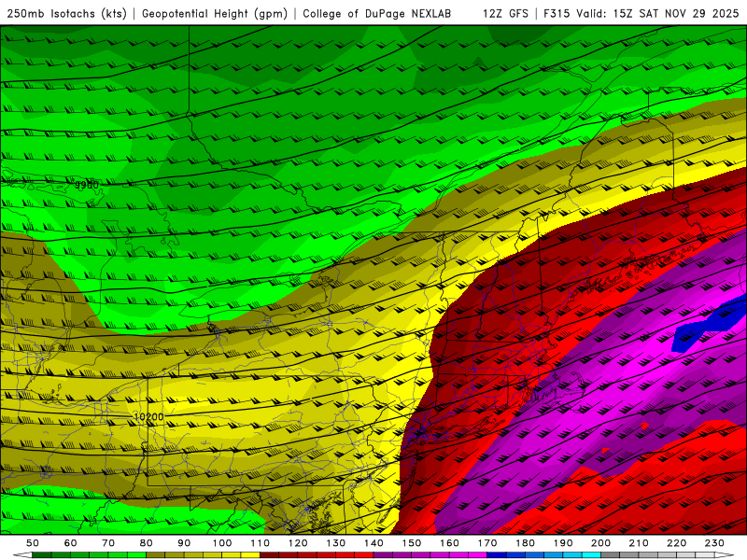Click the '140' value on the legend

[373, 543]
